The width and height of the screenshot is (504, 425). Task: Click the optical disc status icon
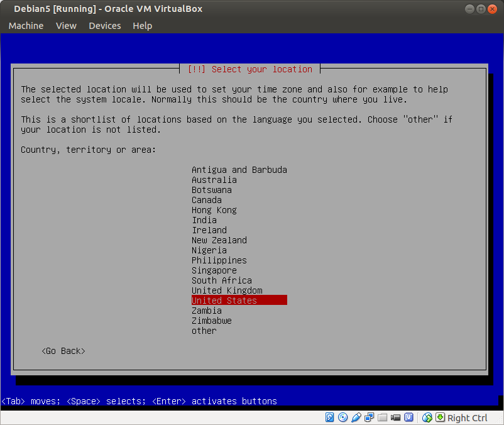click(342, 417)
